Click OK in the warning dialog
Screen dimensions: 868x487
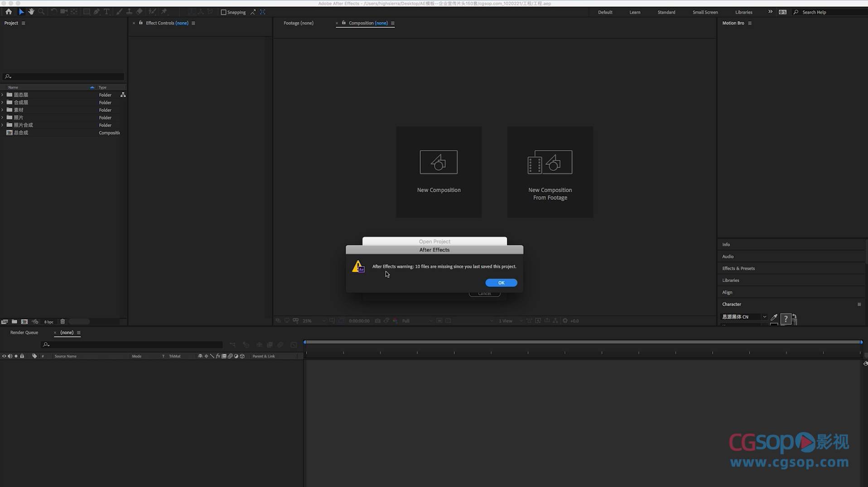coord(501,283)
